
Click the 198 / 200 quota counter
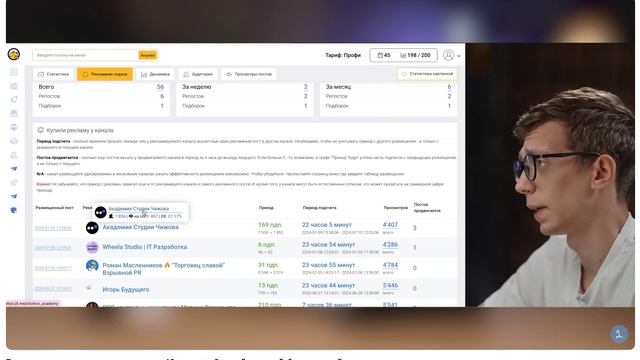point(416,55)
